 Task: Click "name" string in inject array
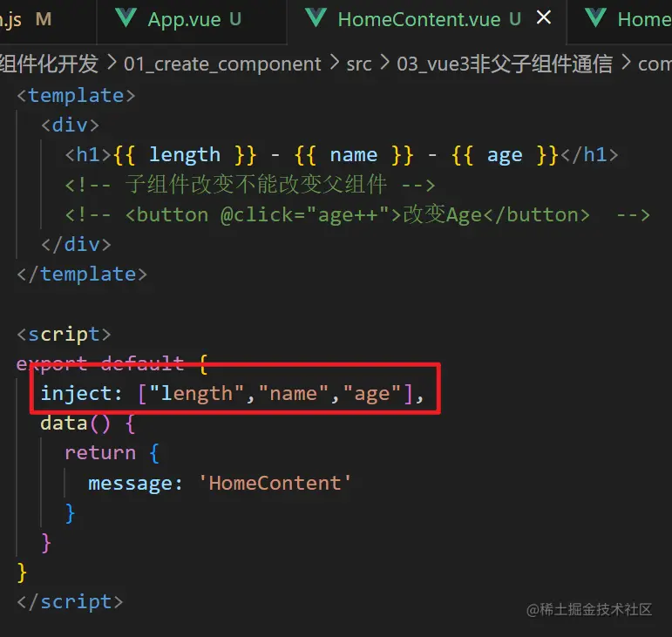coord(293,394)
